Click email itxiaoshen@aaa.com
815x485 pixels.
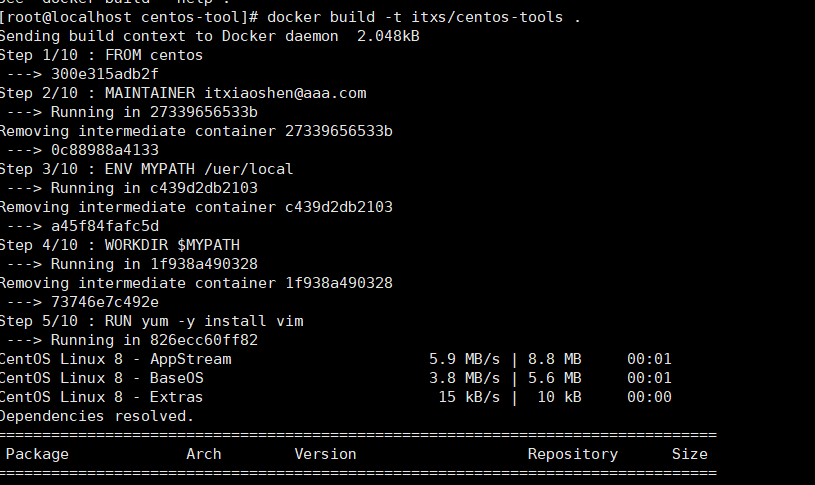coord(285,94)
